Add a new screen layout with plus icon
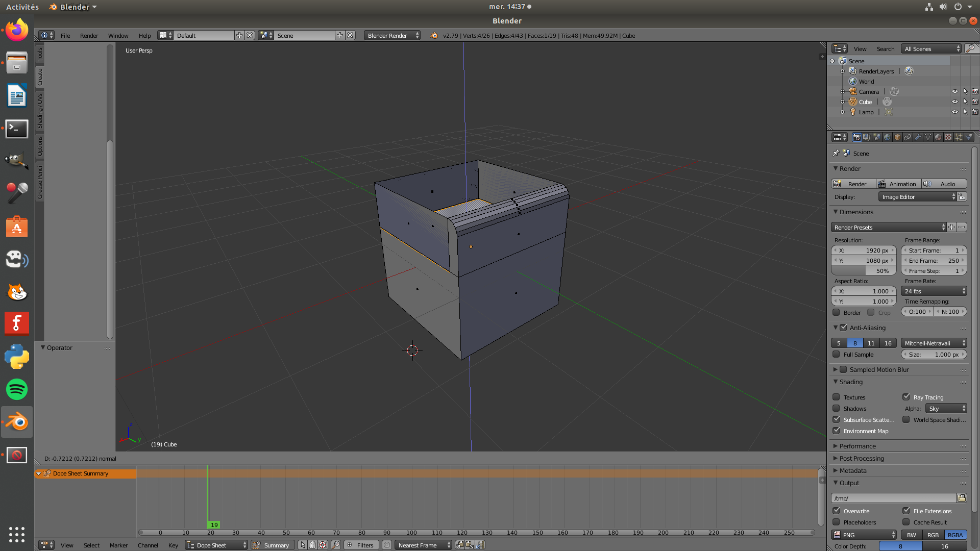 click(x=239, y=35)
